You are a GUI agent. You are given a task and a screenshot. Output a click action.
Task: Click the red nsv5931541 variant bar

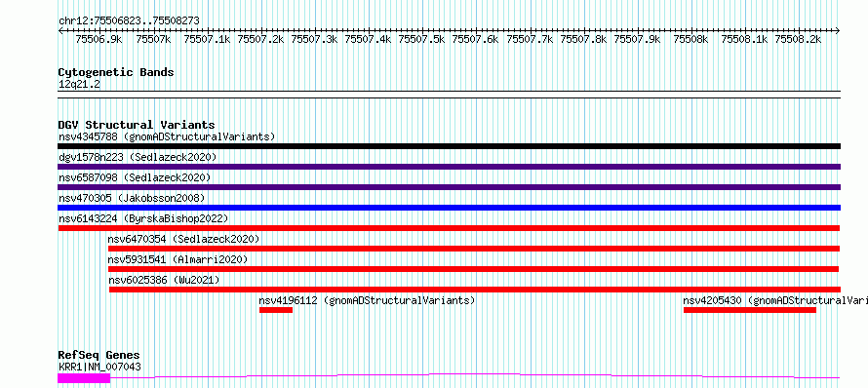tap(473, 269)
